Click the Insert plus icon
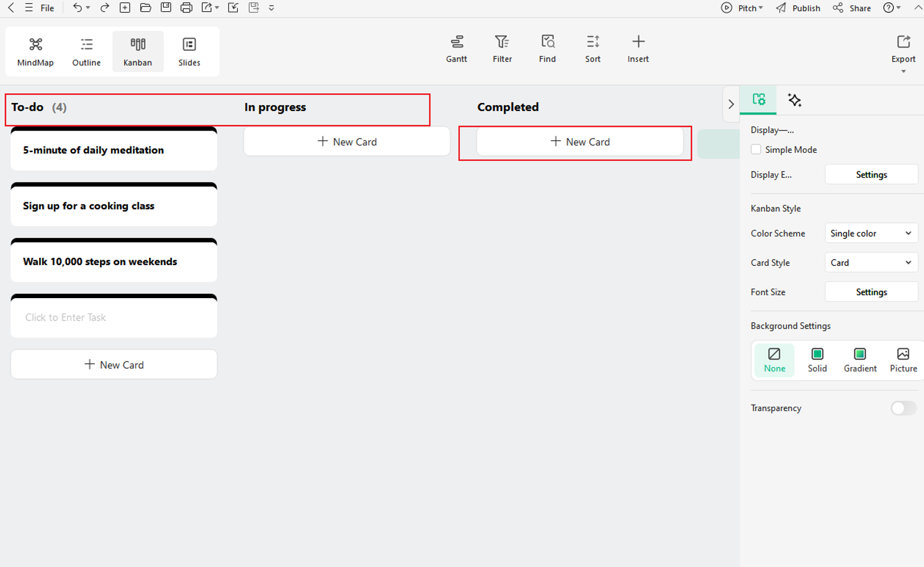 click(x=638, y=42)
